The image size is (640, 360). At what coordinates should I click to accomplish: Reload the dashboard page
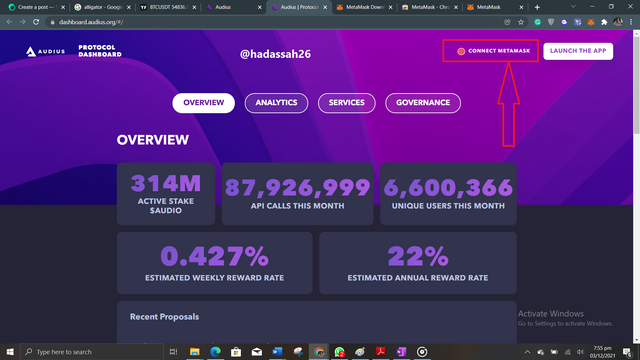[x=36, y=22]
